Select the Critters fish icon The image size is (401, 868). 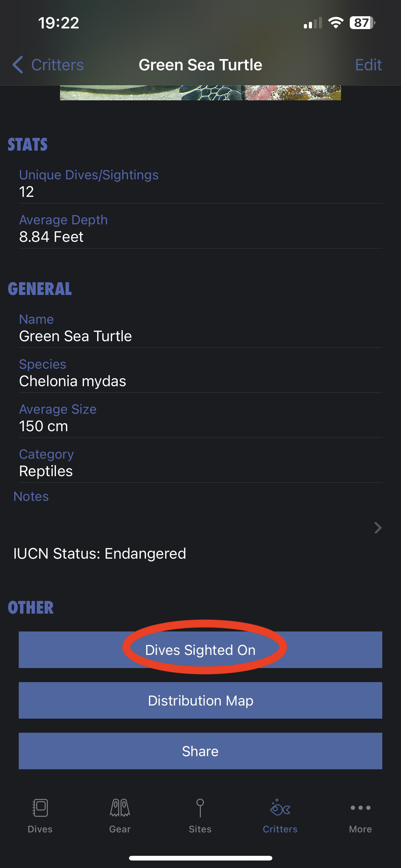pos(280,808)
